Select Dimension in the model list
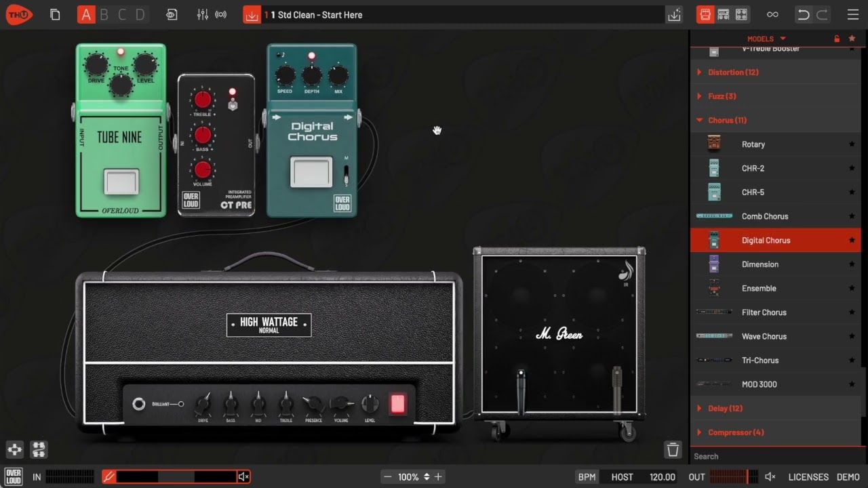 pyautogui.click(x=776, y=264)
